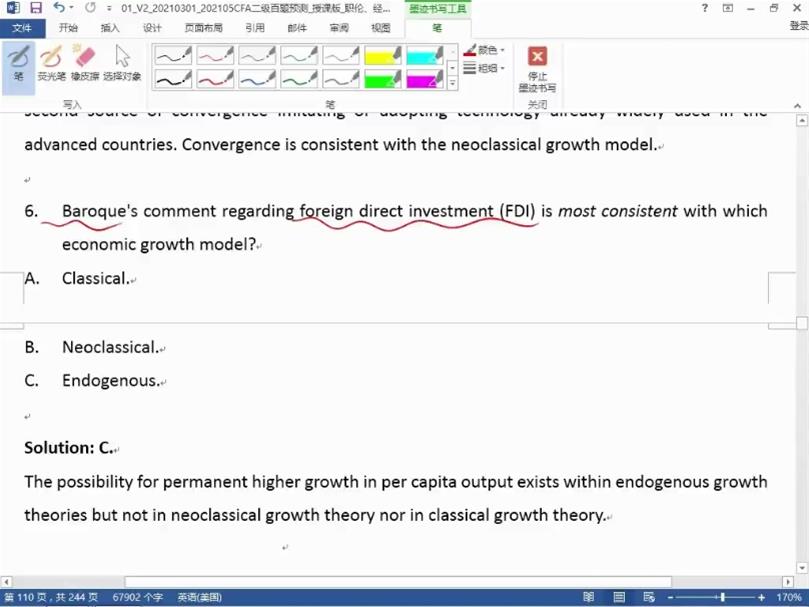Open Ribbon Display Options button
The width and height of the screenshot is (809, 607).
728,8
